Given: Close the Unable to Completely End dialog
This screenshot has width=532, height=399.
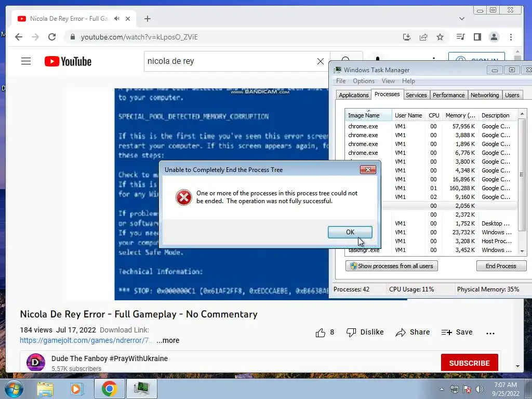Looking at the screenshot, I should tap(368, 170).
